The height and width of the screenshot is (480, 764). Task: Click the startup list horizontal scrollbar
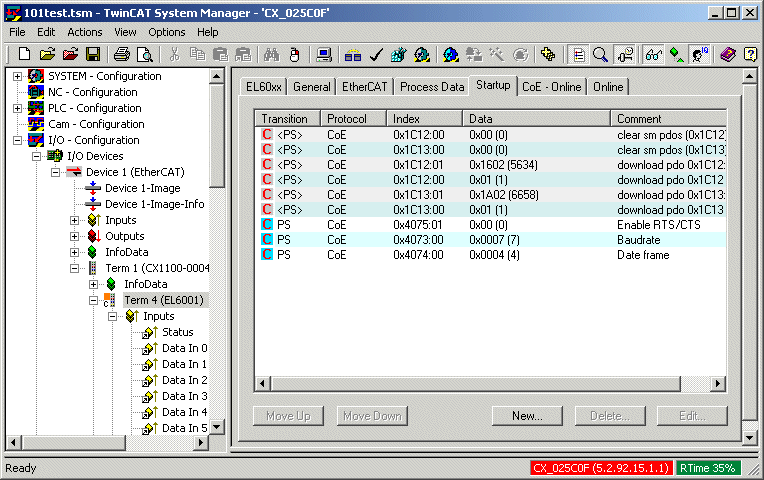[495, 383]
